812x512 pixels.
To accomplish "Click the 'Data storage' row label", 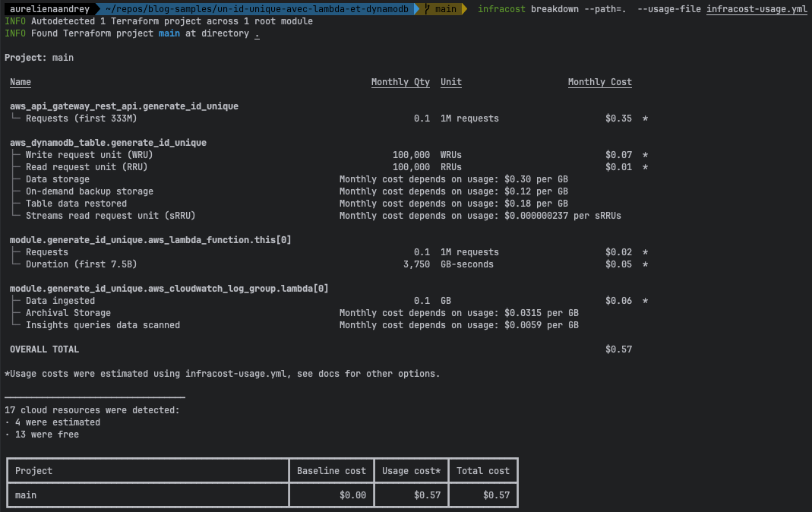I will (58, 179).
